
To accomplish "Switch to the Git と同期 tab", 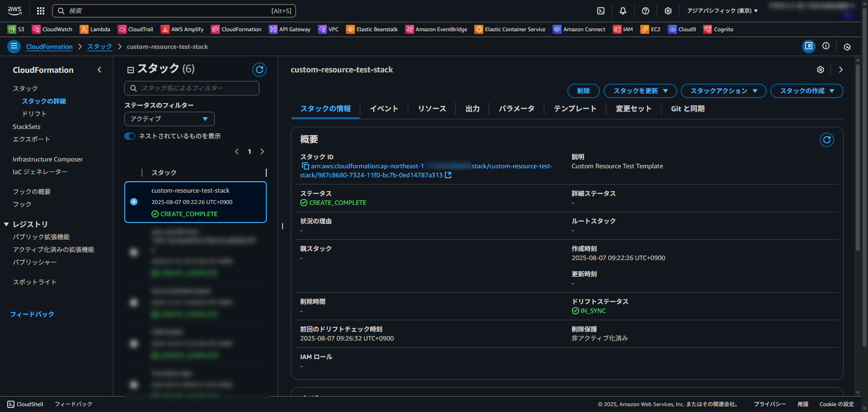I will pos(688,109).
